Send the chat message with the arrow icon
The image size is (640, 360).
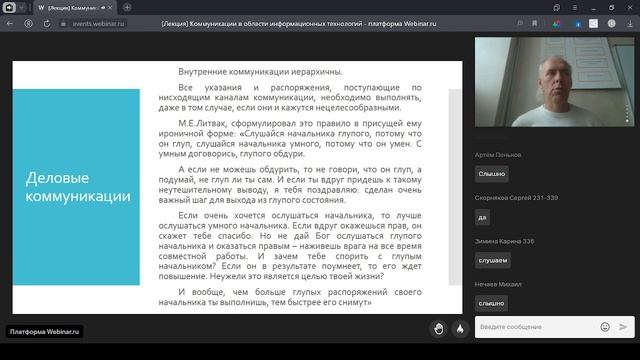(x=623, y=327)
